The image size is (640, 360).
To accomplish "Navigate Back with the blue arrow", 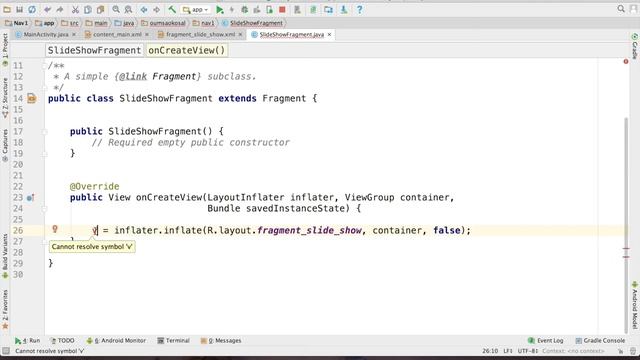I will 144,9.
